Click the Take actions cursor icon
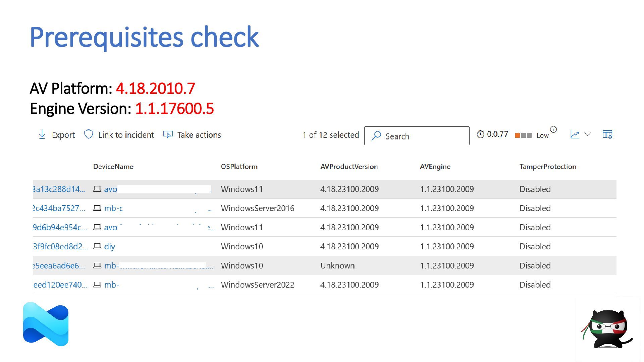This screenshot has height=362, width=644. pos(168,134)
